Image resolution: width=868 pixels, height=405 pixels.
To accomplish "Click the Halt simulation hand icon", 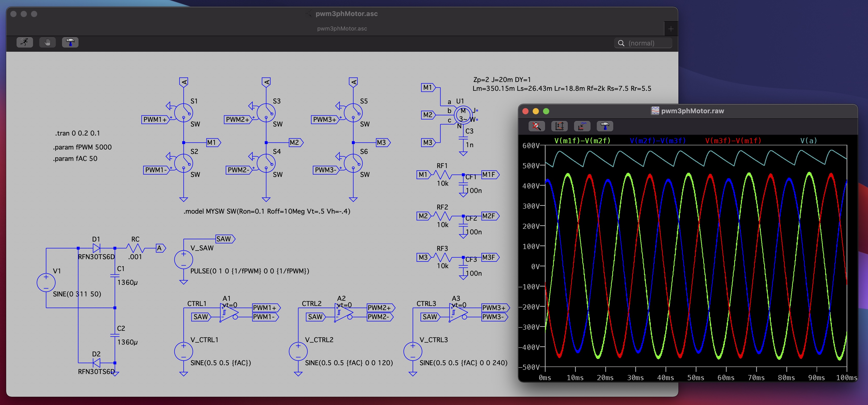I will click(x=48, y=42).
